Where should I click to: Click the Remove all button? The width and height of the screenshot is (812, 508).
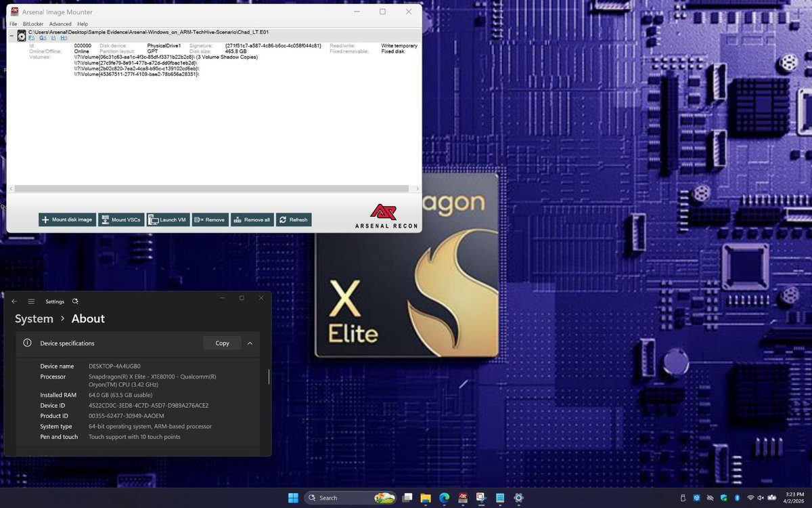pos(252,219)
